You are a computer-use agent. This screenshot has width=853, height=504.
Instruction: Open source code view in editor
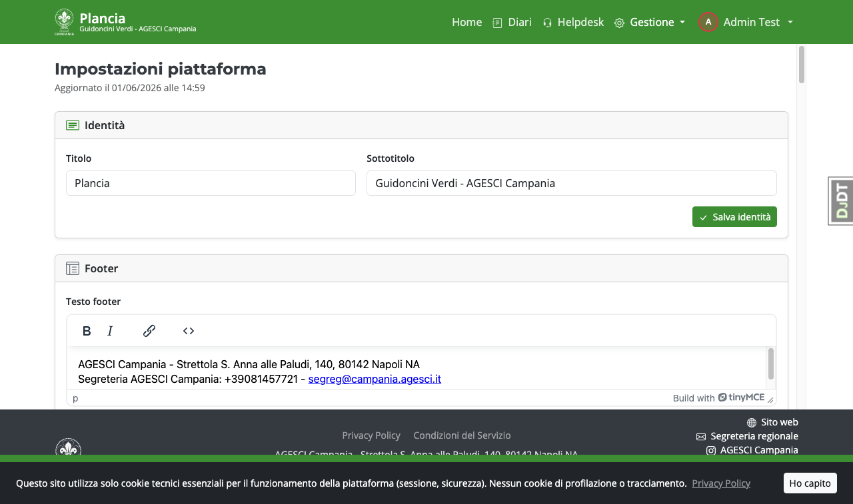(189, 331)
